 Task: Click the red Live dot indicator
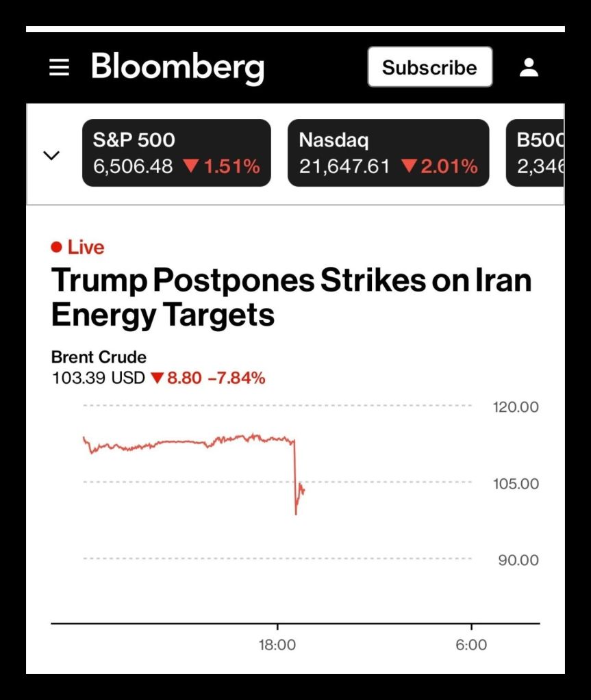(57, 247)
